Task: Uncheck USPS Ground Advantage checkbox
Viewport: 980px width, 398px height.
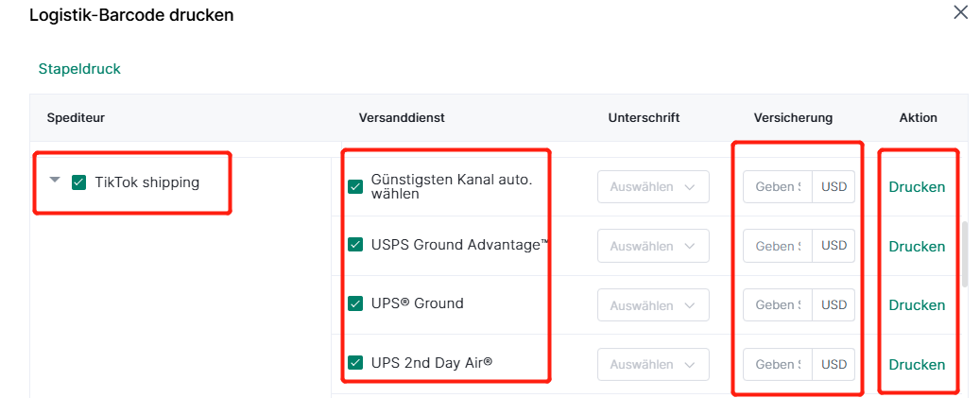Action: click(355, 245)
